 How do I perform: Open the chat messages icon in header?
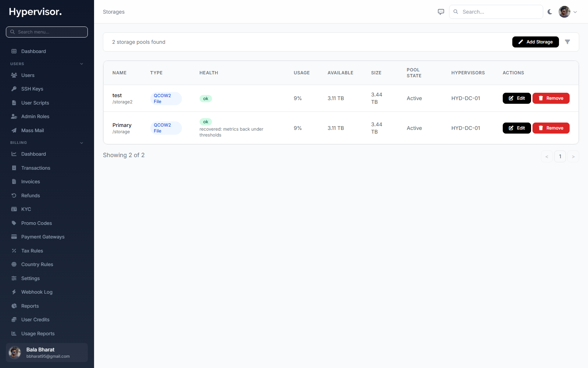[x=441, y=12]
